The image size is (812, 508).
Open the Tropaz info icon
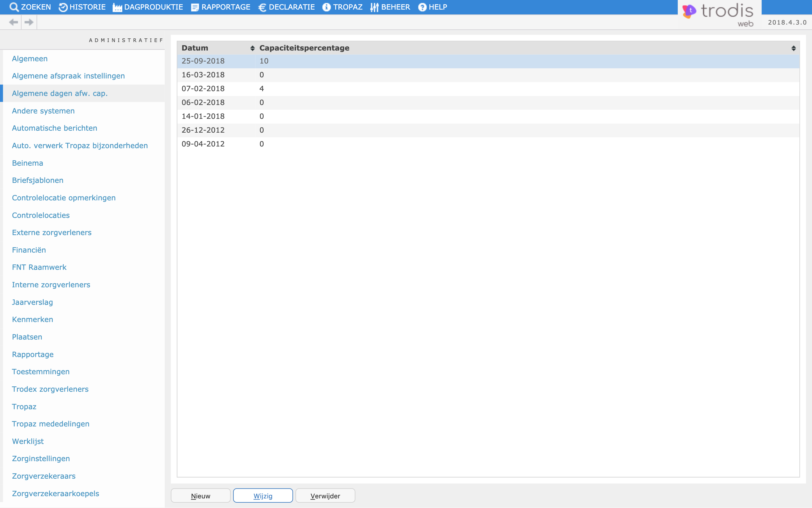click(x=326, y=7)
